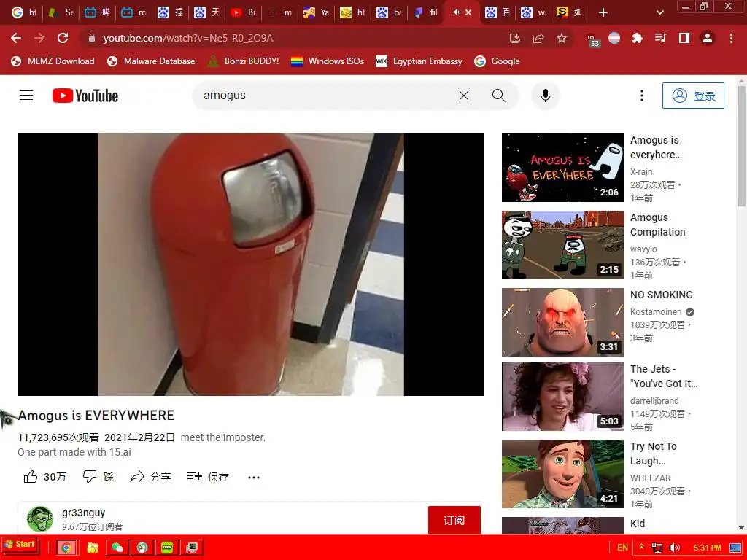
Task: Click the install app icon in address bar
Action: coord(515,38)
